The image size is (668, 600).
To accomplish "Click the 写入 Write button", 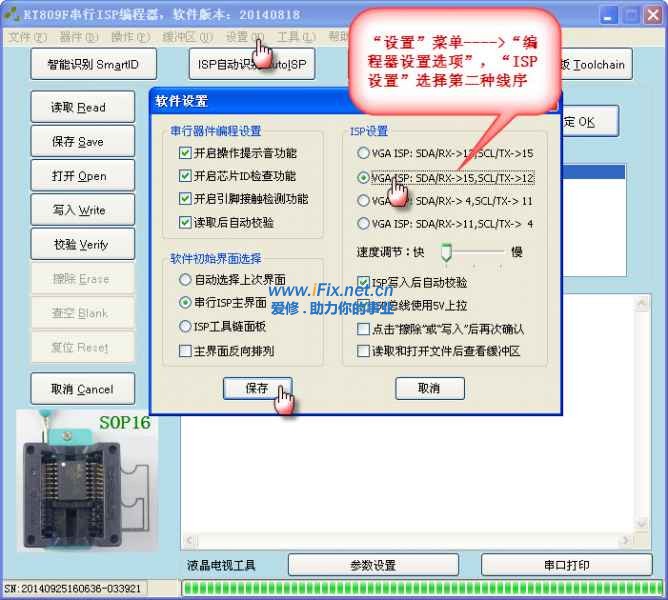I will pos(79,211).
